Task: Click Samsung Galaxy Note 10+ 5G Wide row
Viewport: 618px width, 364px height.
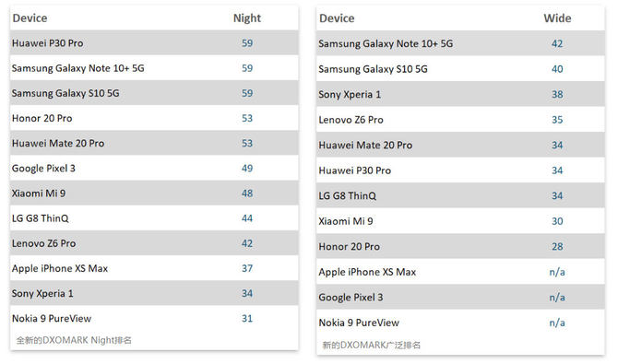Action: point(460,43)
